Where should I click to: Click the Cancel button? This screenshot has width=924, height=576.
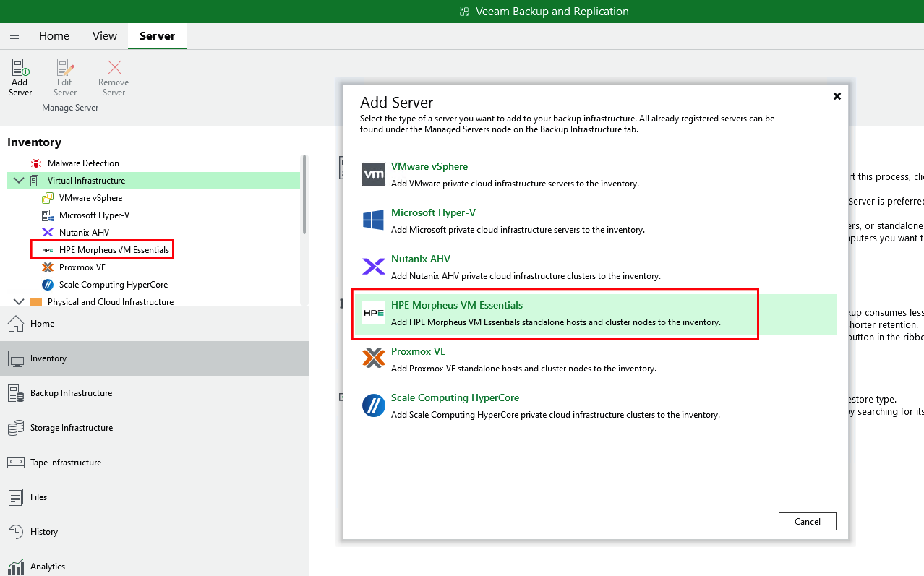808,521
